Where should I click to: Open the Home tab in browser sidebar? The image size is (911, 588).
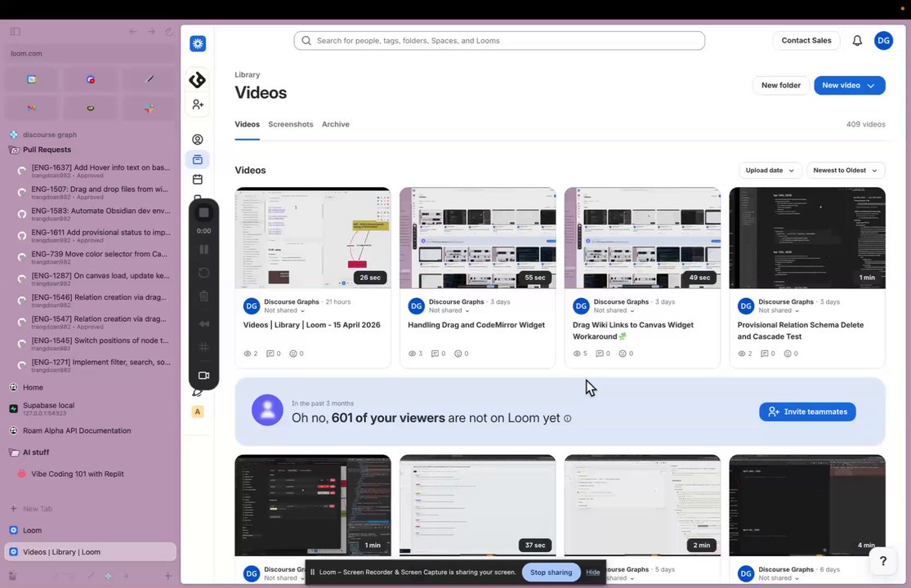pyautogui.click(x=90, y=387)
